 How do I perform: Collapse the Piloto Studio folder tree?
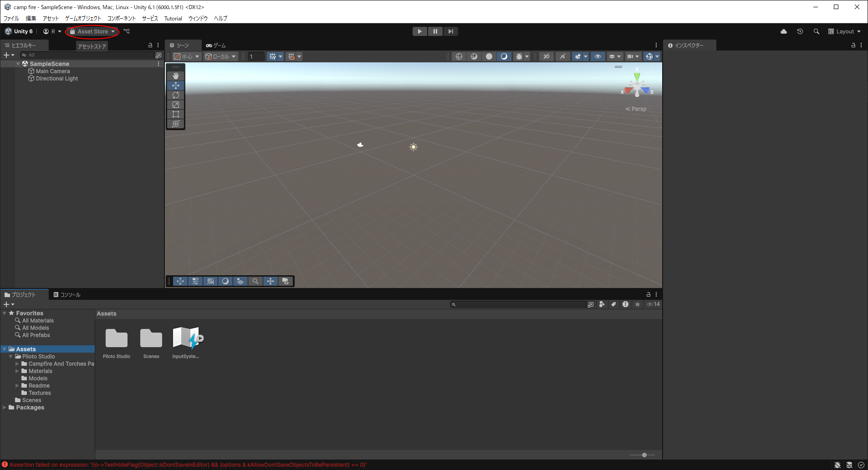coord(11,357)
